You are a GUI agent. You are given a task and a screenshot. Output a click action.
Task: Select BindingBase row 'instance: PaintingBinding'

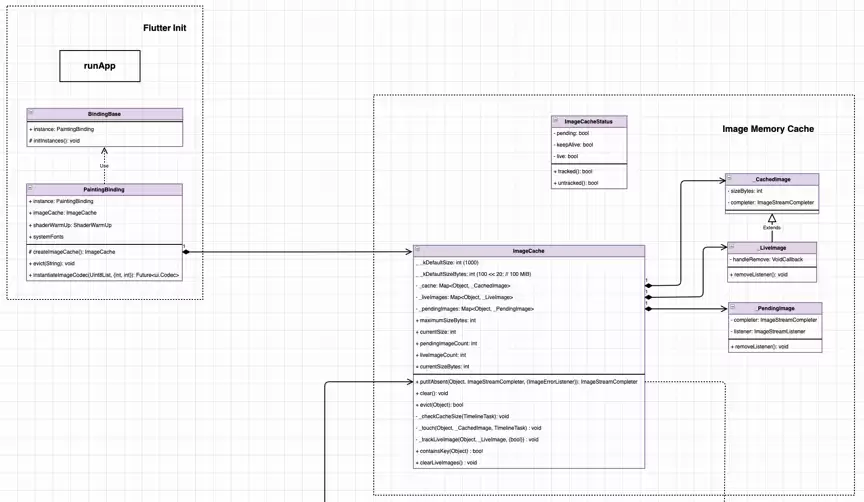105,129
